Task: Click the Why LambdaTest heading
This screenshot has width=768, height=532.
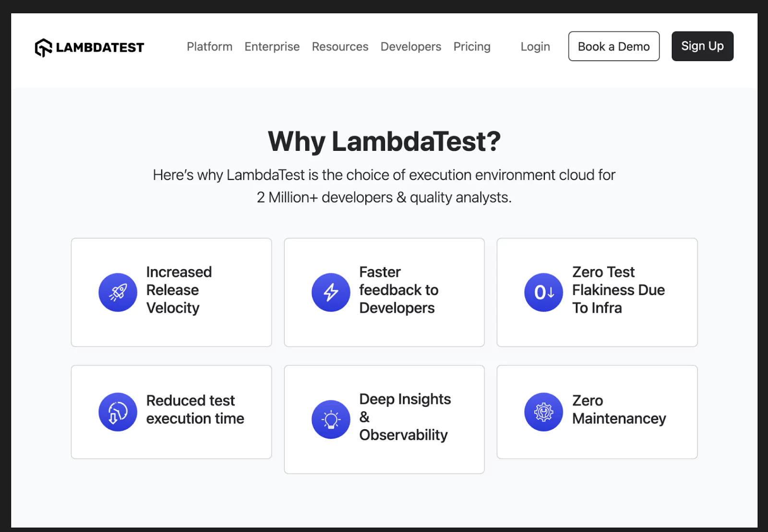Action: coord(384,141)
